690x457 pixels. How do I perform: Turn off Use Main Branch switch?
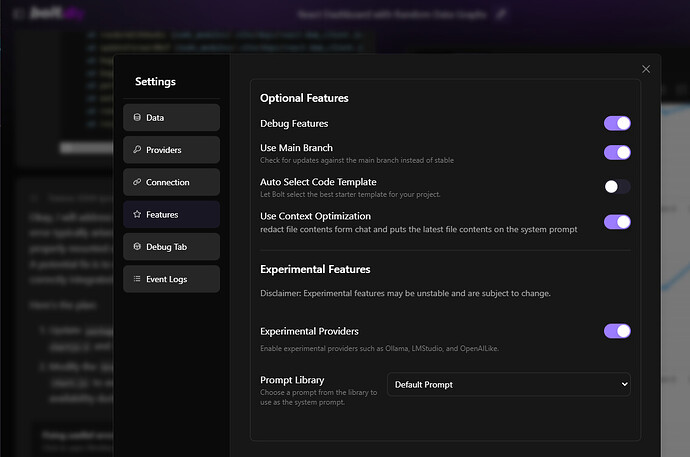pos(617,153)
